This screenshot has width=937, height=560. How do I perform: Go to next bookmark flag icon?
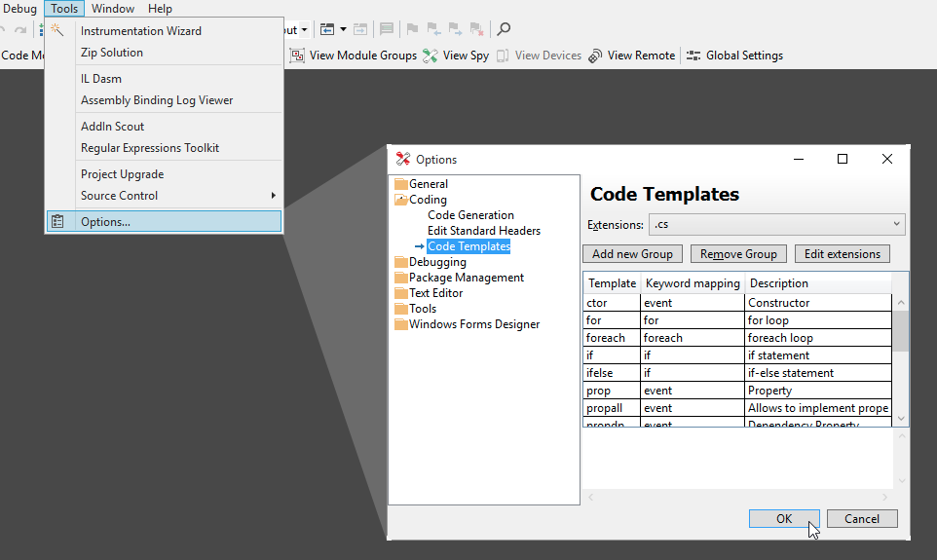coord(455,28)
